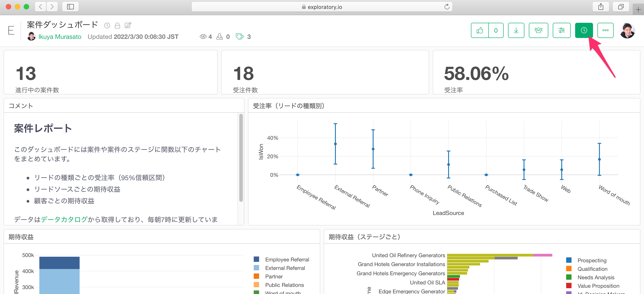This screenshot has height=294, width=644.
Task: Click the author's small avatar picture
Action: [x=32, y=36]
